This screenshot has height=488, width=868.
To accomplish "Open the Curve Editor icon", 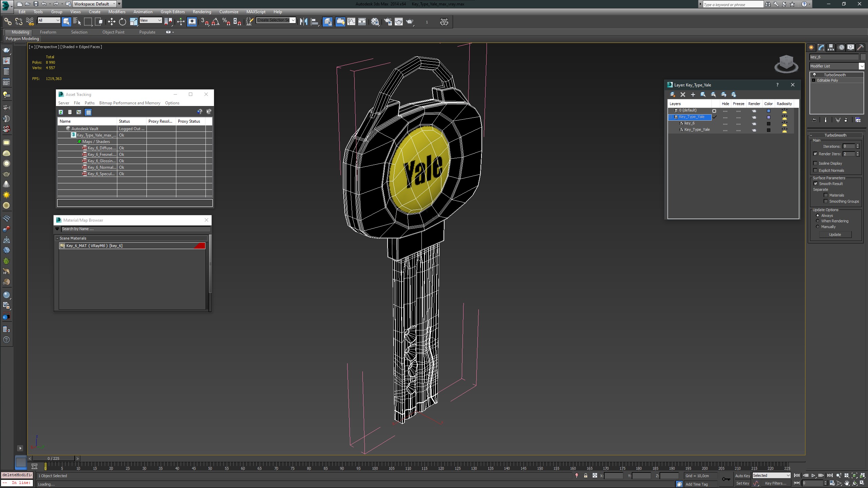I will 351,22.
